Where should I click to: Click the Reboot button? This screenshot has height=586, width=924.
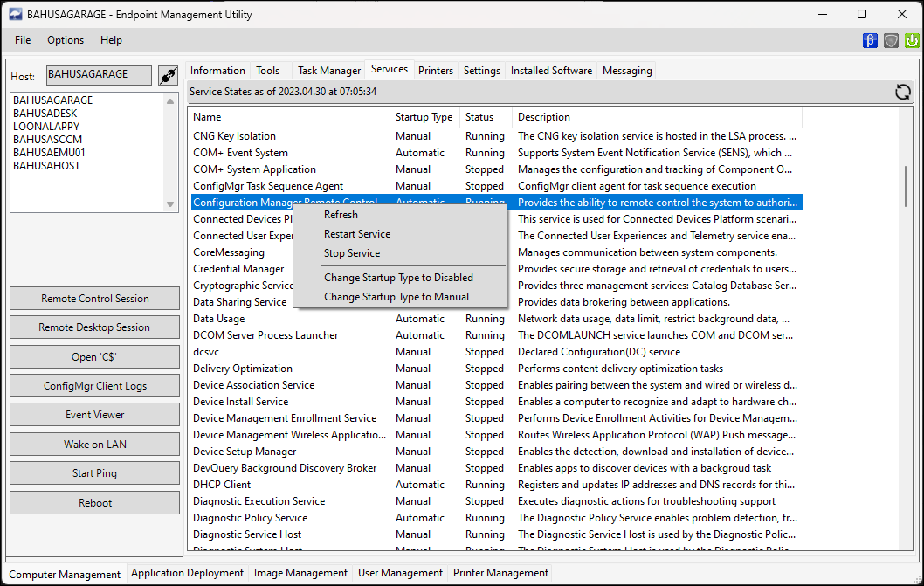95,502
